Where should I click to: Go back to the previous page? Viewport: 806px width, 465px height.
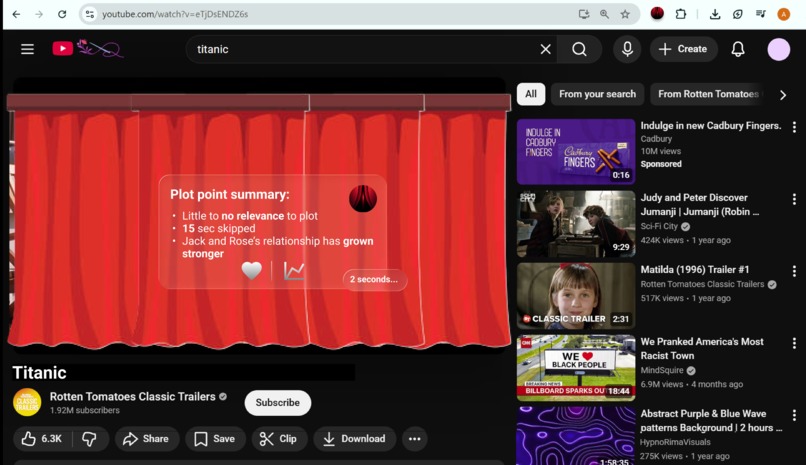tap(16, 14)
